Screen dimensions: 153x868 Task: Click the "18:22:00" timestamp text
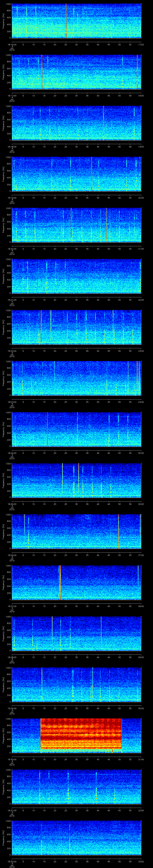tap(12, 351)
